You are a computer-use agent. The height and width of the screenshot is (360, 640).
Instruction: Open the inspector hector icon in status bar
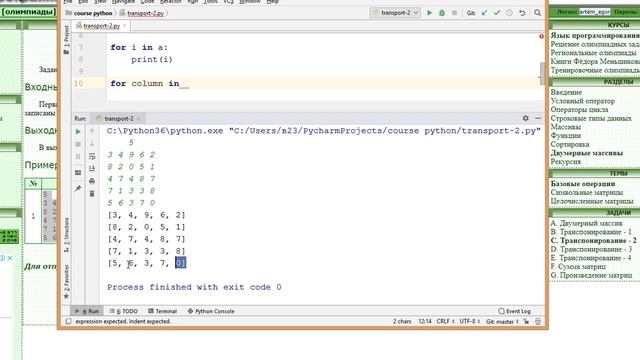(538, 322)
